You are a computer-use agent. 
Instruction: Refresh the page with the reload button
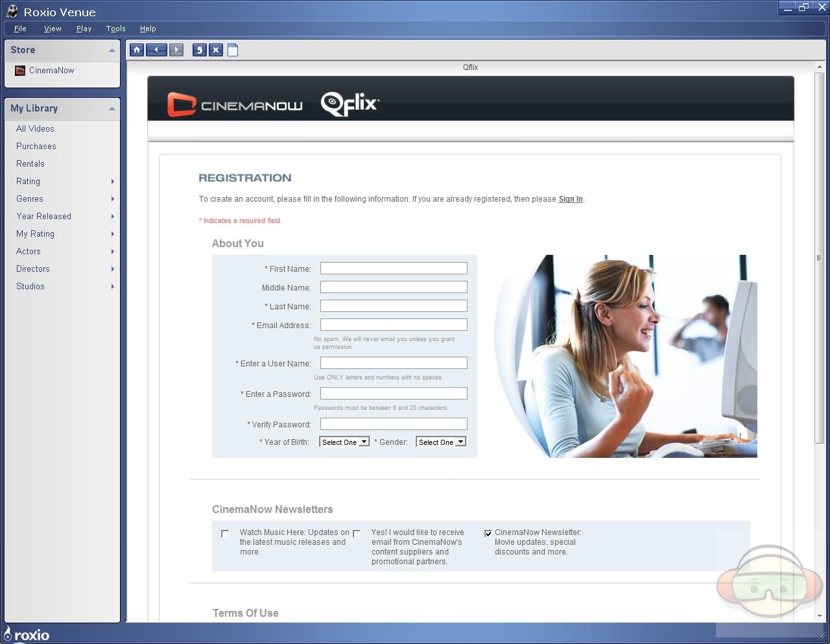[x=200, y=50]
